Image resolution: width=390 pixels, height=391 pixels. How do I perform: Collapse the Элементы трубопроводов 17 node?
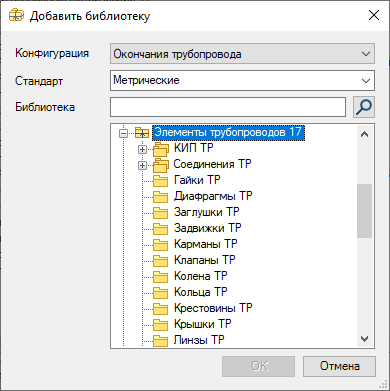point(124,133)
